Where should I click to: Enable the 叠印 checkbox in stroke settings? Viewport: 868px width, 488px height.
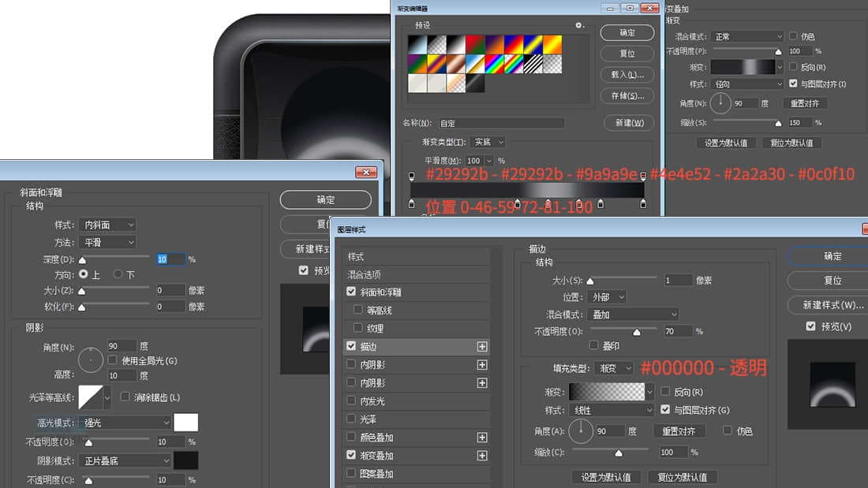[x=593, y=345]
